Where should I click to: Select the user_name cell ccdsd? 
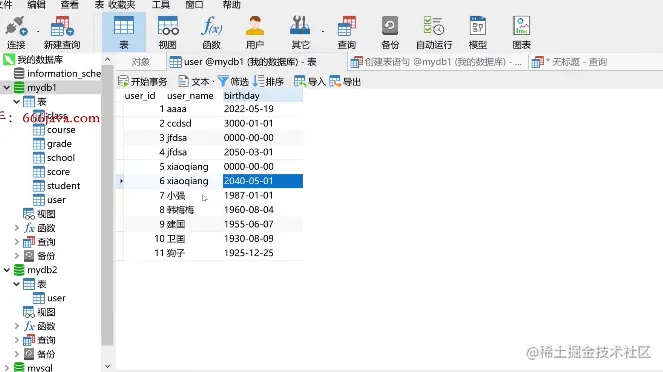click(x=194, y=123)
